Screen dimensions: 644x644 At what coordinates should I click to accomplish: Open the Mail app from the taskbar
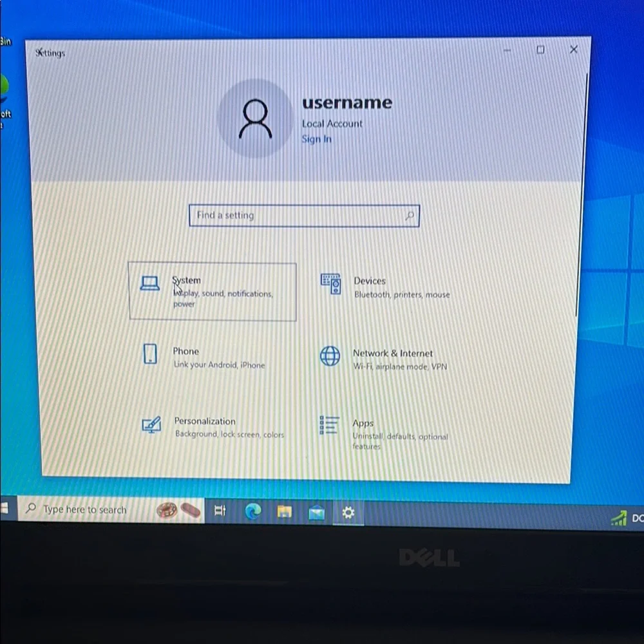pyautogui.click(x=316, y=513)
